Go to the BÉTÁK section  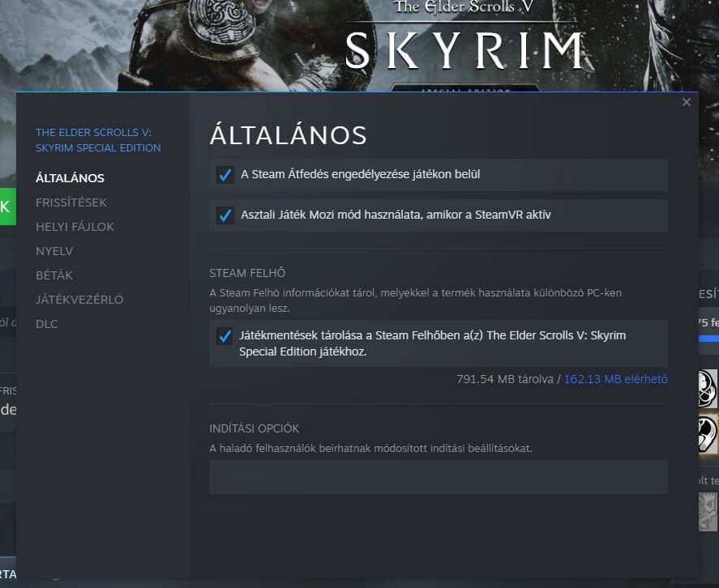click(54, 275)
